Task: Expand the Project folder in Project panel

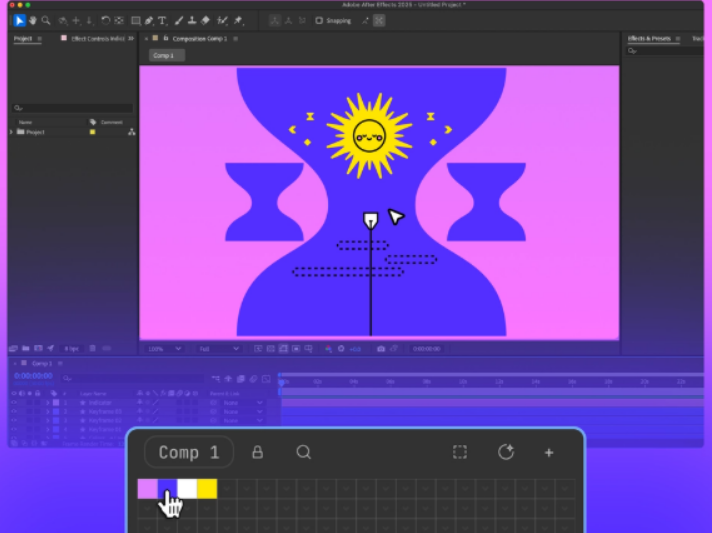Action: pos(11,132)
